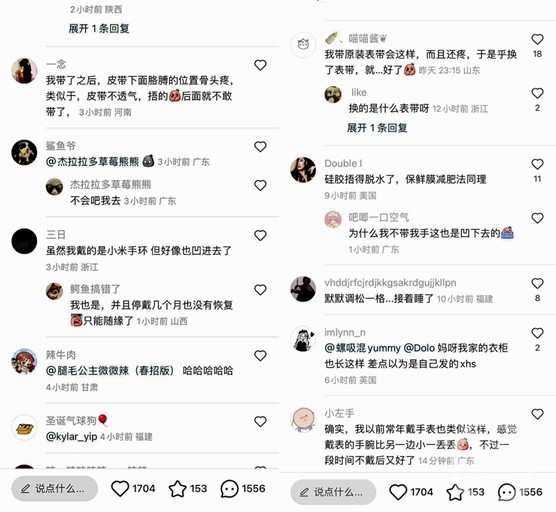Focus the right 说点什么 comment field
556x512 pixels.
coord(333,492)
